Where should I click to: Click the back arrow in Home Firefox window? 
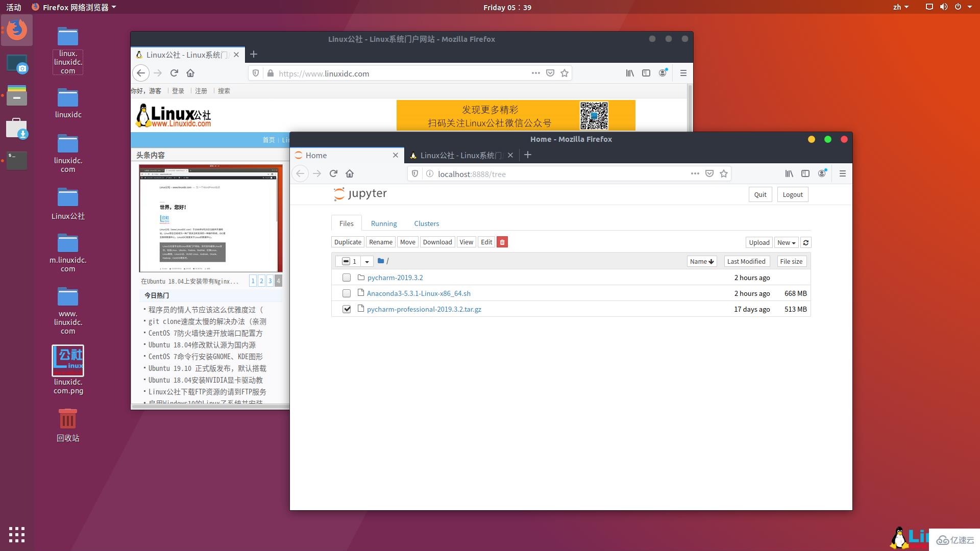(x=300, y=174)
